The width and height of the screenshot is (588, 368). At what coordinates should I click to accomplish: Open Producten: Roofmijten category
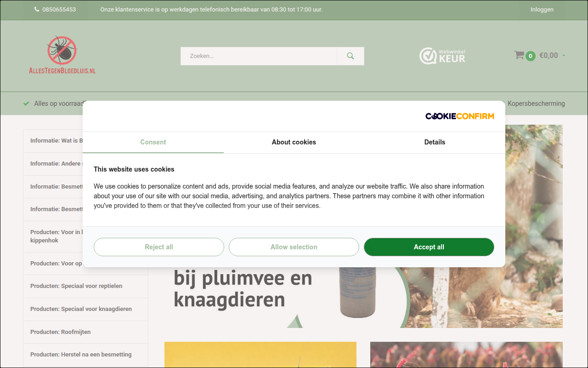click(x=85, y=332)
